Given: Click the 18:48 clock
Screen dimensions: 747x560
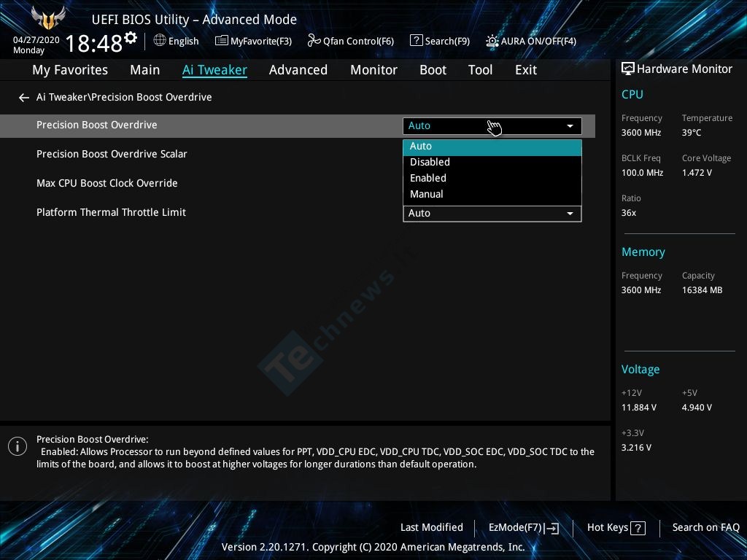Looking at the screenshot, I should click(94, 44).
